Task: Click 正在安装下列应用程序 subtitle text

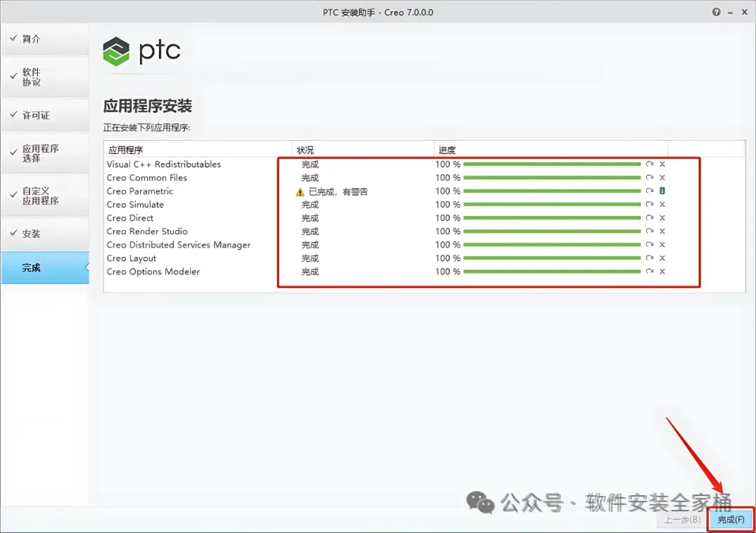Action: 146,128
